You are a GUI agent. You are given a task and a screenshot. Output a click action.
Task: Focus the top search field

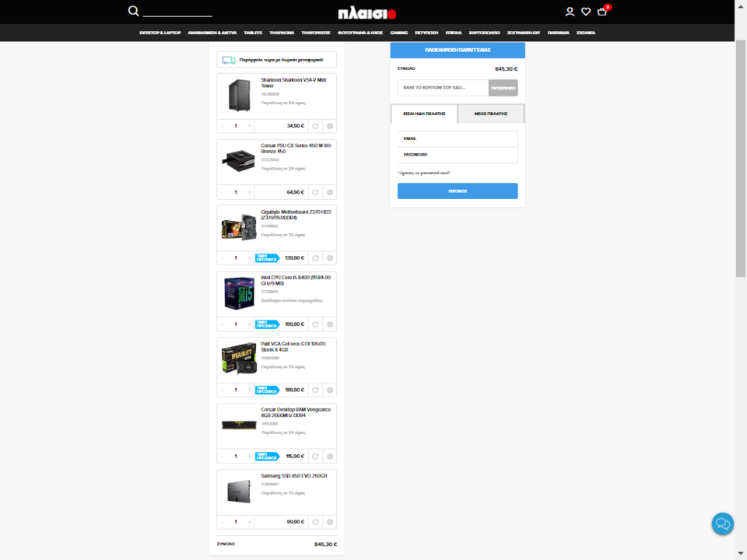pyautogui.click(x=177, y=12)
